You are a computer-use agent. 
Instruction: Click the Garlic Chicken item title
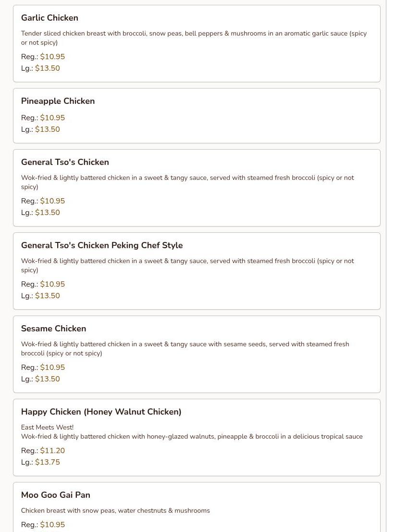click(x=49, y=18)
